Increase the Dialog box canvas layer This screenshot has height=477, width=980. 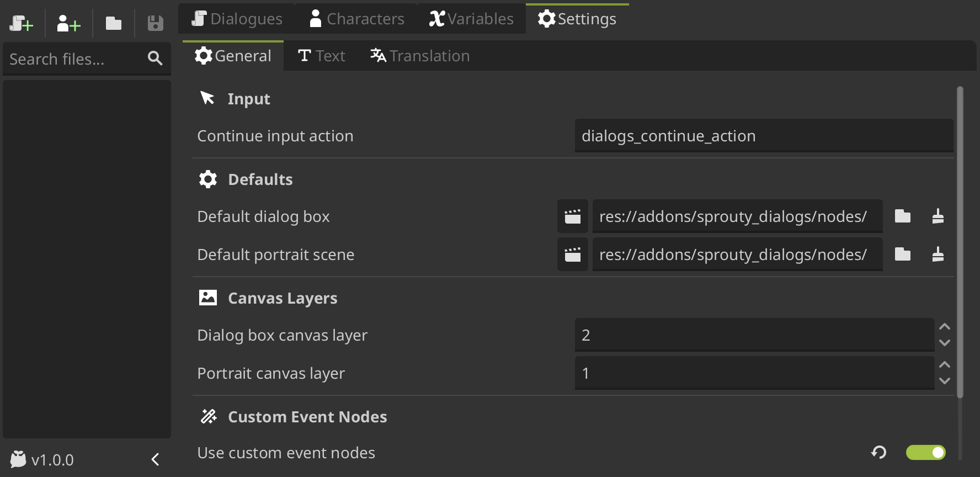[x=945, y=327]
